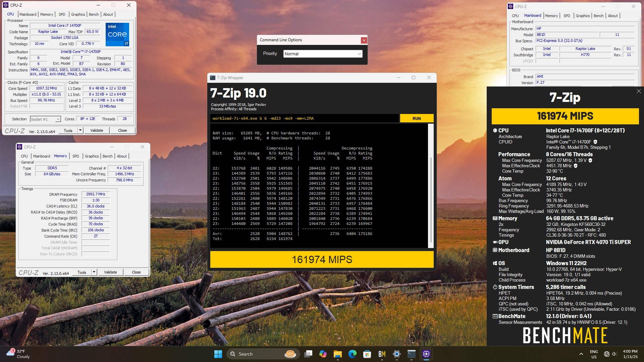Open Microsoft Store from the taskbar

[367, 354]
